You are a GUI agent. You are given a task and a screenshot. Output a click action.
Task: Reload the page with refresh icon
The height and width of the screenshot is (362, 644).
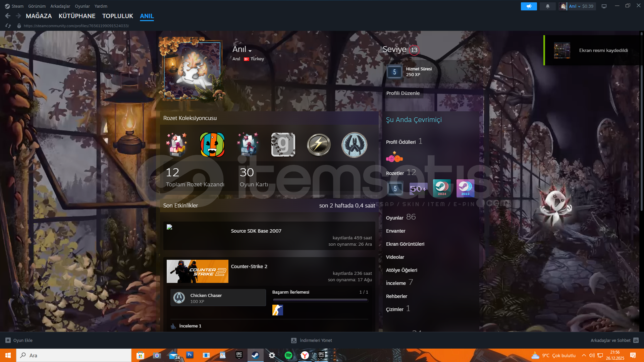point(8,26)
